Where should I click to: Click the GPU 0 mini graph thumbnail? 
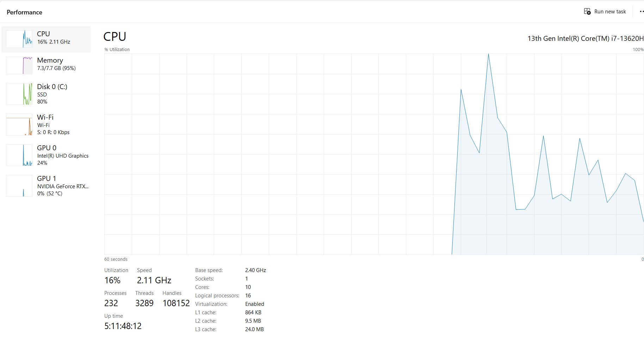click(19, 155)
